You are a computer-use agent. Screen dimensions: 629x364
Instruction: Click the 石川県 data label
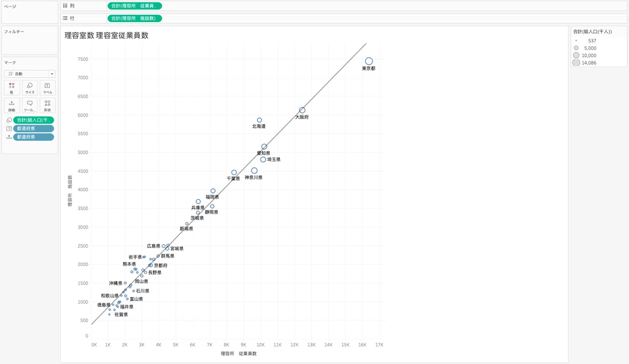[x=143, y=291]
